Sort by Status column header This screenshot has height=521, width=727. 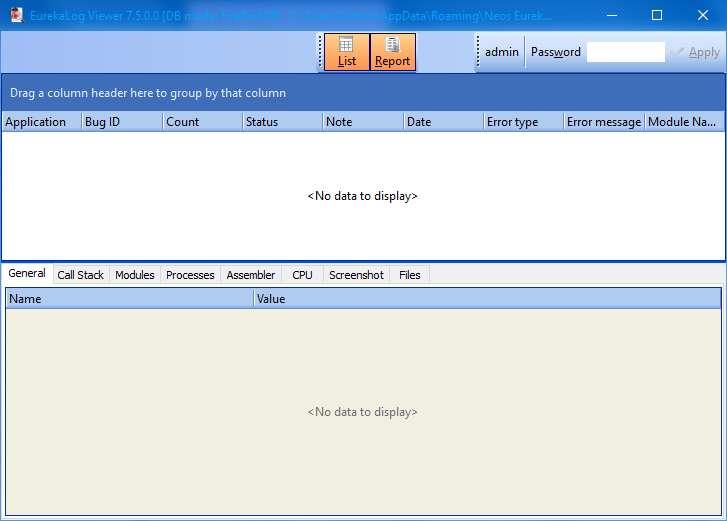[283, 121]
